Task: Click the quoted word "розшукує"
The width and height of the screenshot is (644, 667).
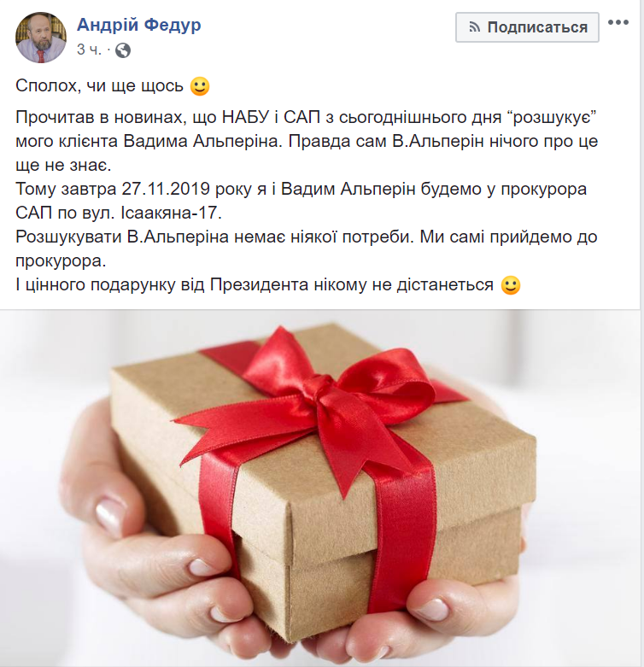Action: click(x=553, y=117)
